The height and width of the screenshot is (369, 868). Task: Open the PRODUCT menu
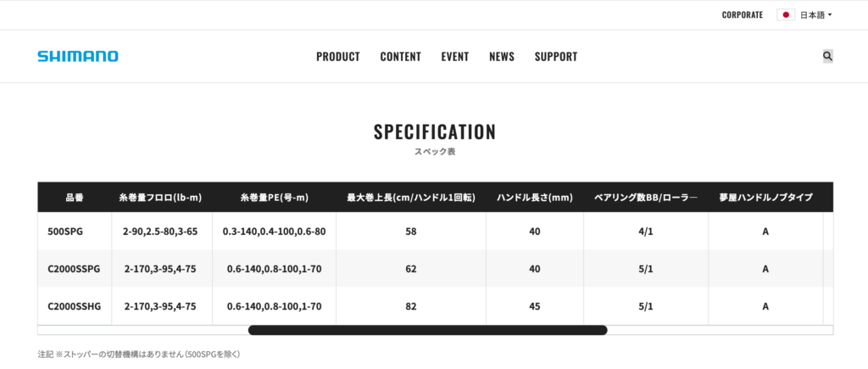click(x=338, y=57)
